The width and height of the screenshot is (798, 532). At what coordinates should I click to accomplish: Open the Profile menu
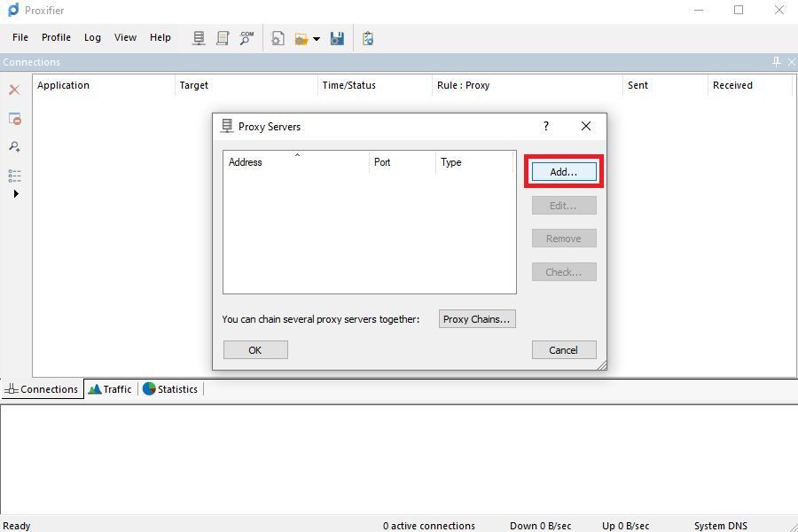tap(56, 37)
